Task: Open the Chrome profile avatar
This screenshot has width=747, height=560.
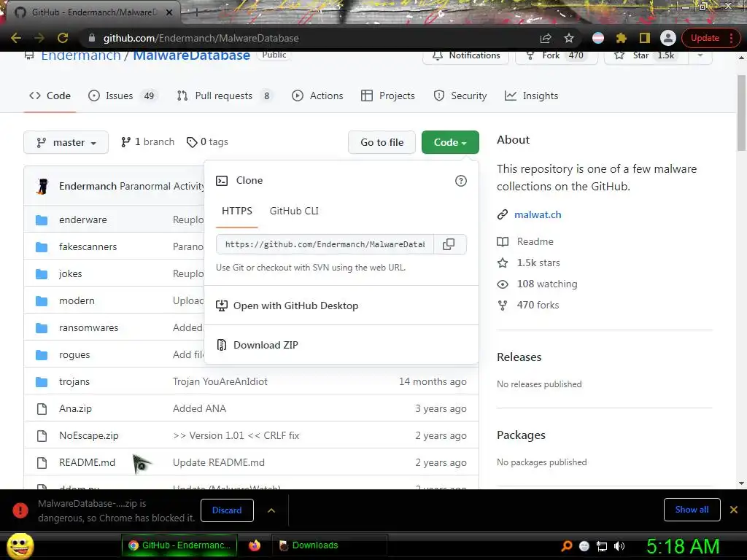Action: (668, 38)
